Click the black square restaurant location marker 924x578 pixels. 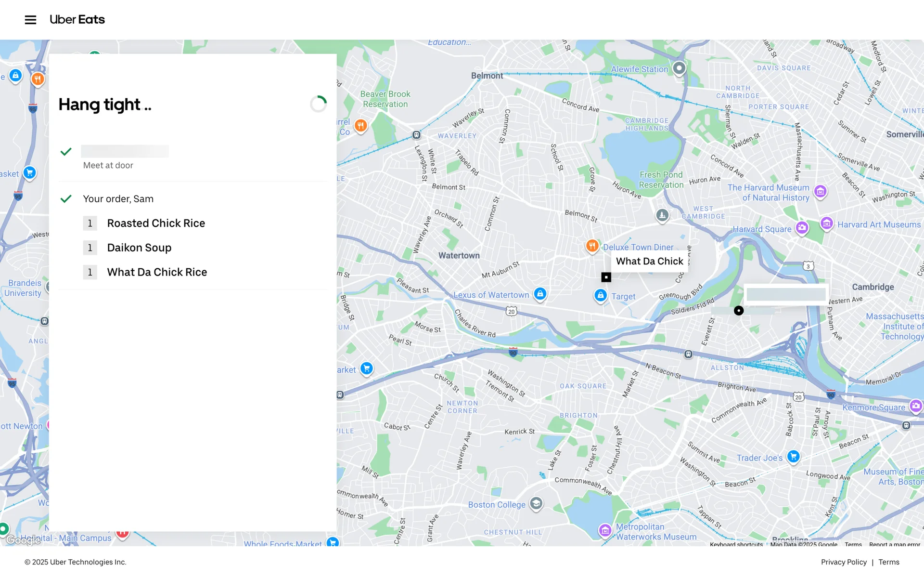[x=606, y=277]
